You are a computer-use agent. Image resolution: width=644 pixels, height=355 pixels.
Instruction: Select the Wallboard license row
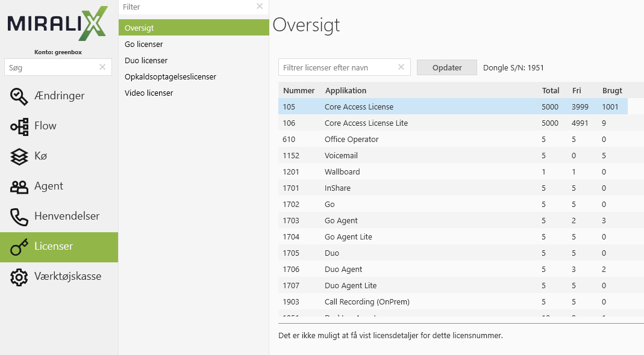(x=452, y=171)
